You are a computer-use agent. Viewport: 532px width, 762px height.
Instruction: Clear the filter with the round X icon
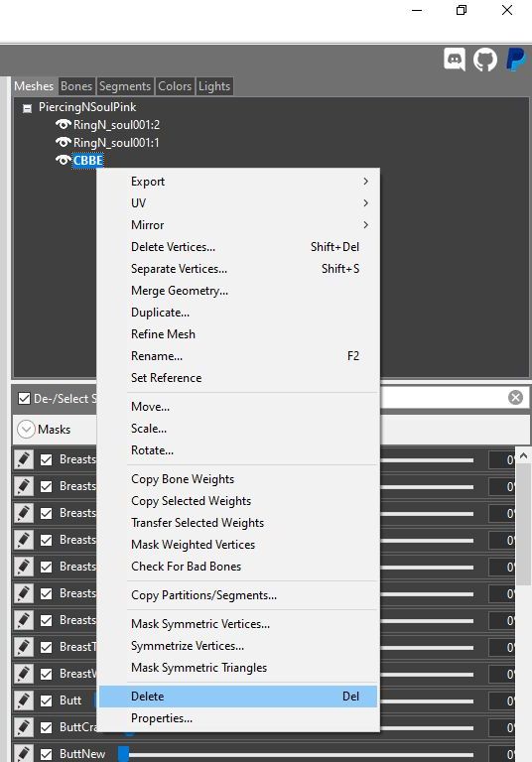pyautogui.click(x=515, y=398)
